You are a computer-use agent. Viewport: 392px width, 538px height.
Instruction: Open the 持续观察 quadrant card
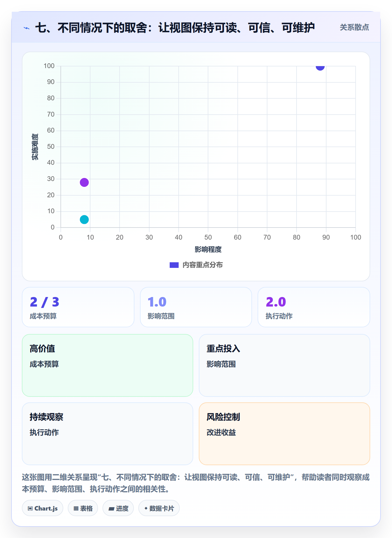108,434
